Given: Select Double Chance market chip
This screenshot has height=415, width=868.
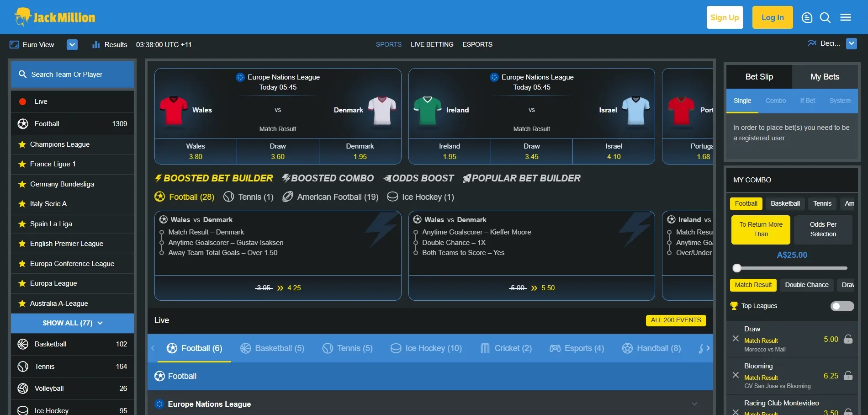Looking at the screenshot, I should click(806, 285).
